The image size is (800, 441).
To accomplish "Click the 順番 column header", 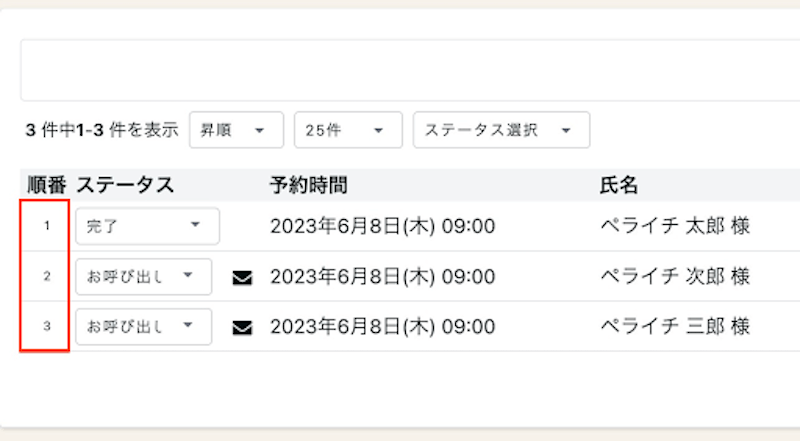I will 47,185.
